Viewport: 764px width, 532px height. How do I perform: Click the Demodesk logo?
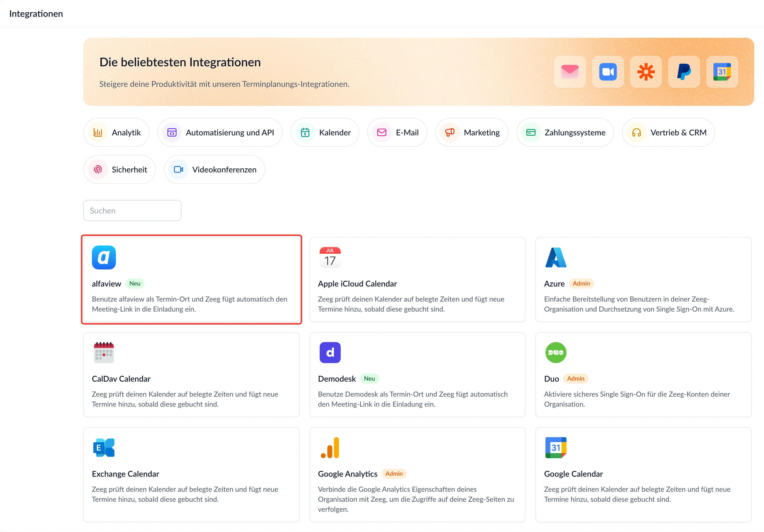coord(330,353)
